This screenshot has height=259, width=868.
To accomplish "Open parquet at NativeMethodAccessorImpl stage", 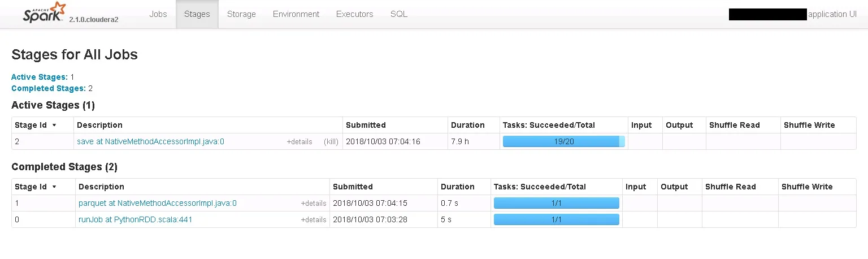I will (158, 203).
